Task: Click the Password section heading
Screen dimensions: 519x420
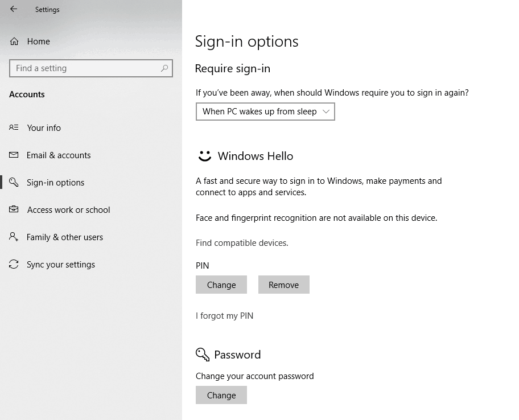Action: pyautogui.click(x=237, y=355)
